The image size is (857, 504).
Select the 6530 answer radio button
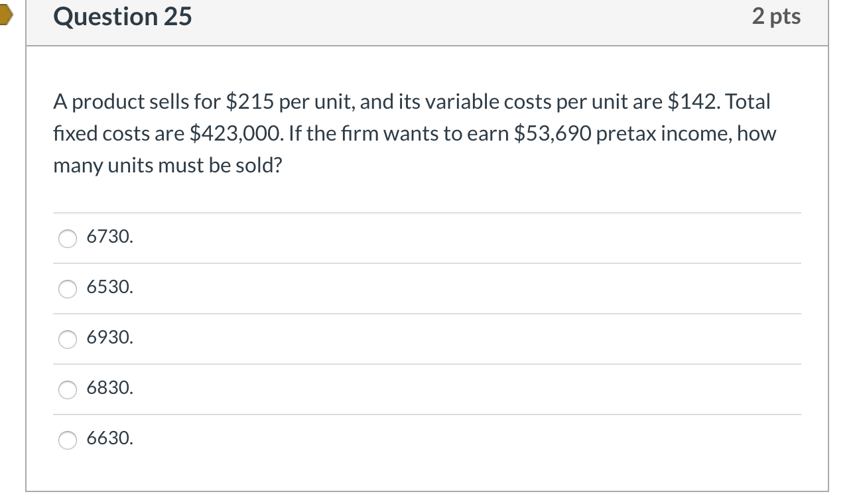pyautogui.click(x=67, y=289)
